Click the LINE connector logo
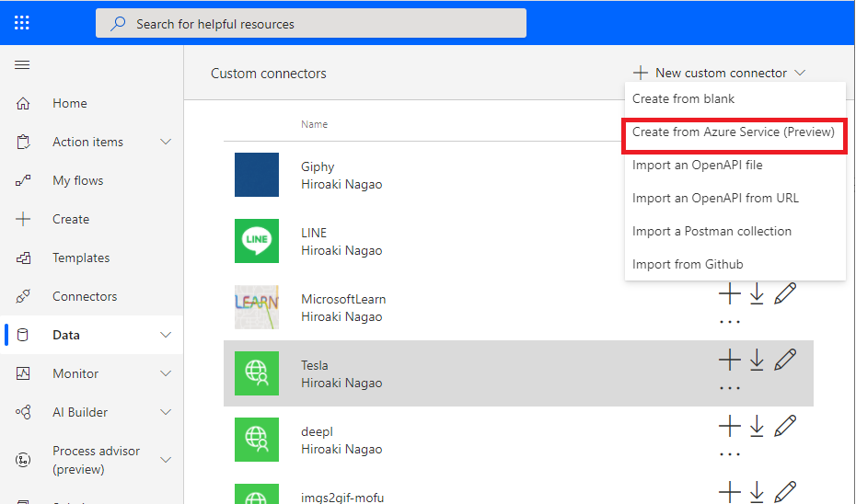Screen dimensions: 856x504 pyautogui.click(x=257, y=241)
